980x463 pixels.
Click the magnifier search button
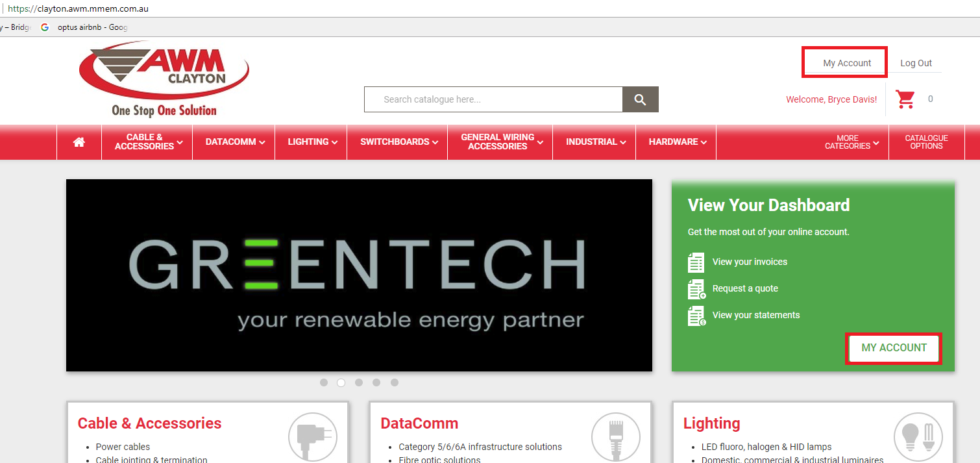641,99
